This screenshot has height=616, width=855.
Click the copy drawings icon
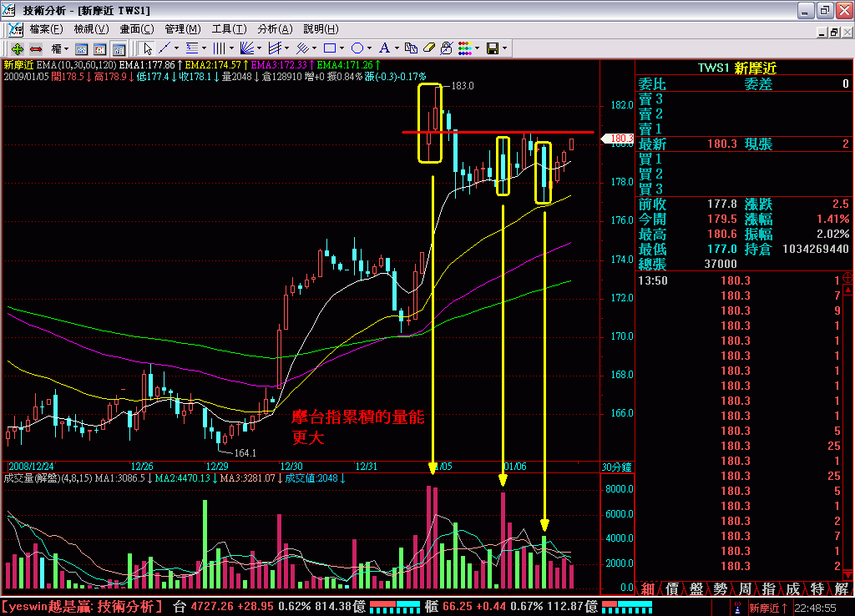[x=411, y=48]
